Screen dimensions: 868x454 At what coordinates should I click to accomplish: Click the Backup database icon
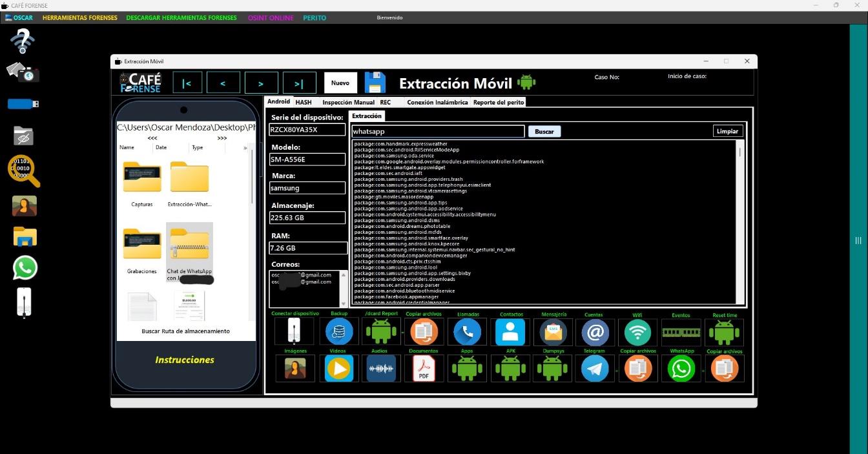click(339, 332)
